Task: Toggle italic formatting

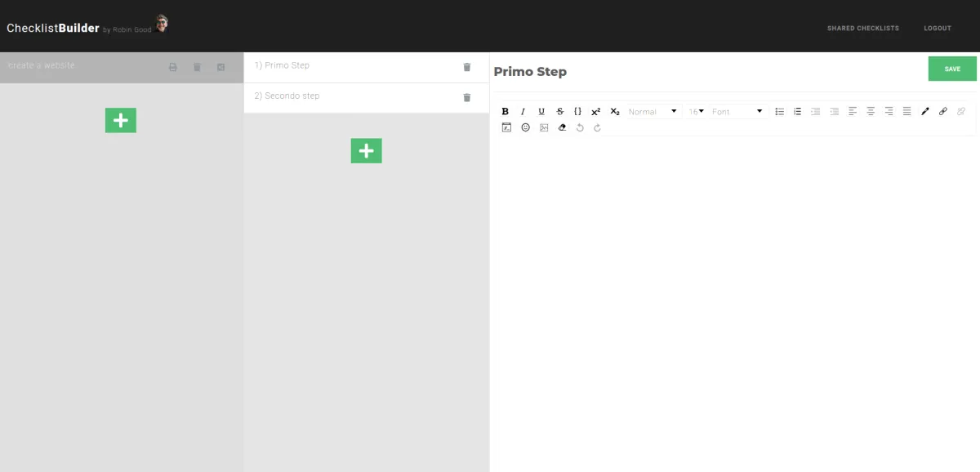Action: (523, 111)
